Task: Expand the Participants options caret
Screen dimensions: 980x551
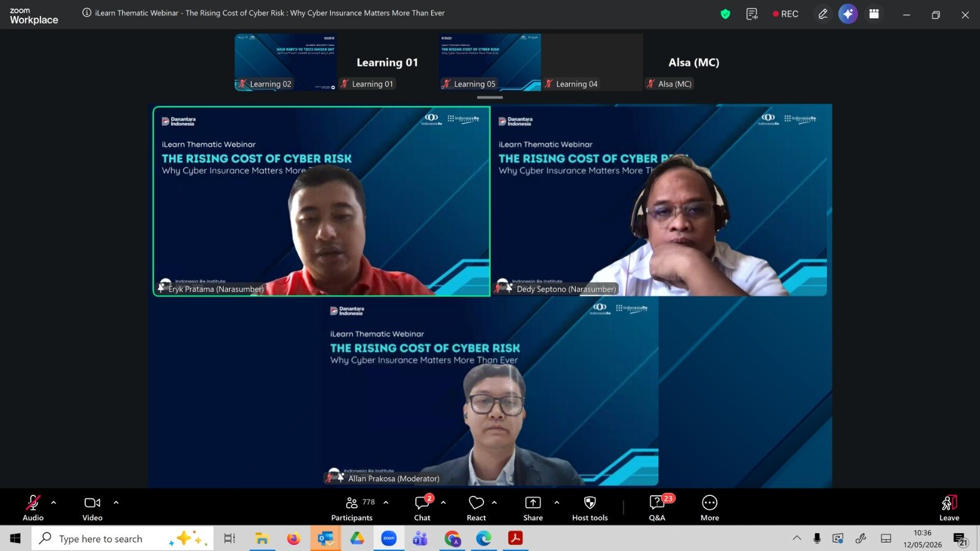Action: (x=386, y=503)
